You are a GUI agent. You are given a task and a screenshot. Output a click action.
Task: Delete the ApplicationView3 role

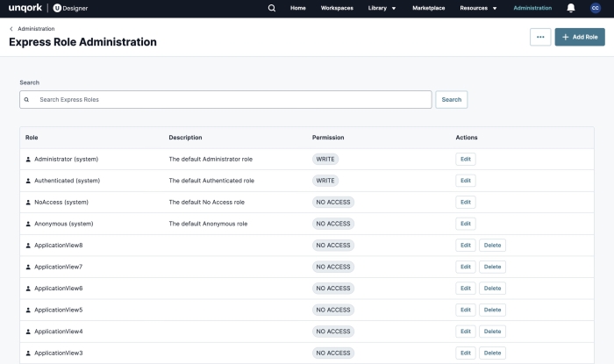coord(493,353)
